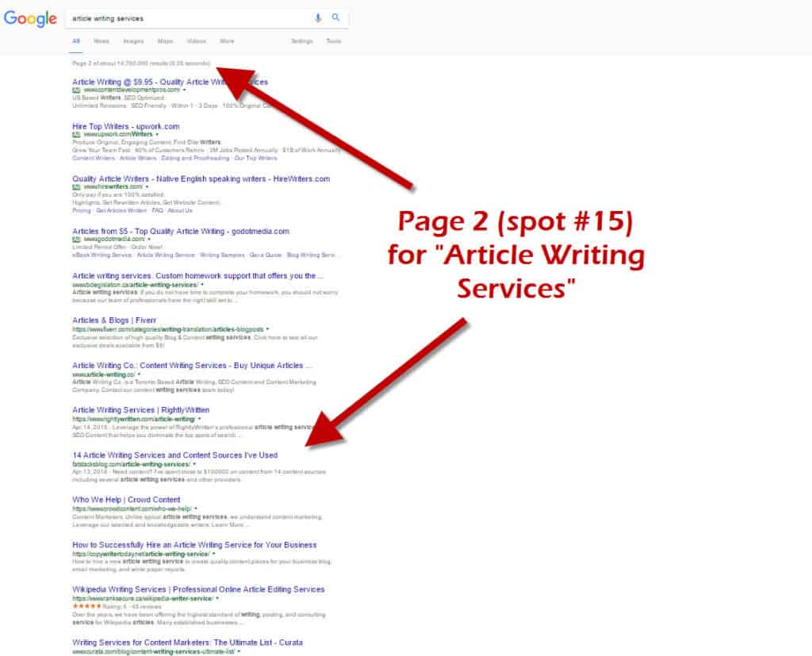
Task: Expand the arrow next to wikipedia-writer-service URL
Action: [217, 598]
